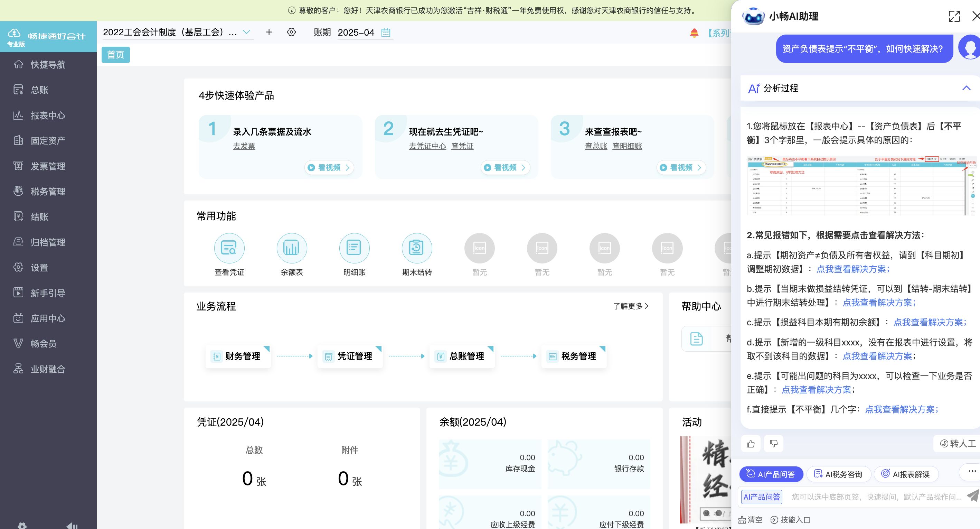Click the thumbs-up feedback icon

click(x=751, y=444)
